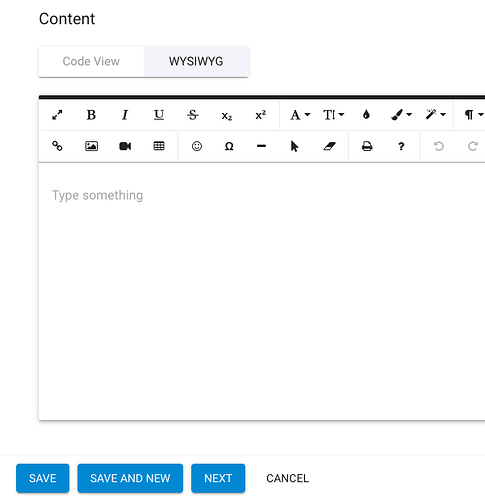This screenshot has height=499, width=485.
Task: Open the font family dropdown
Action: pos(300,115)
